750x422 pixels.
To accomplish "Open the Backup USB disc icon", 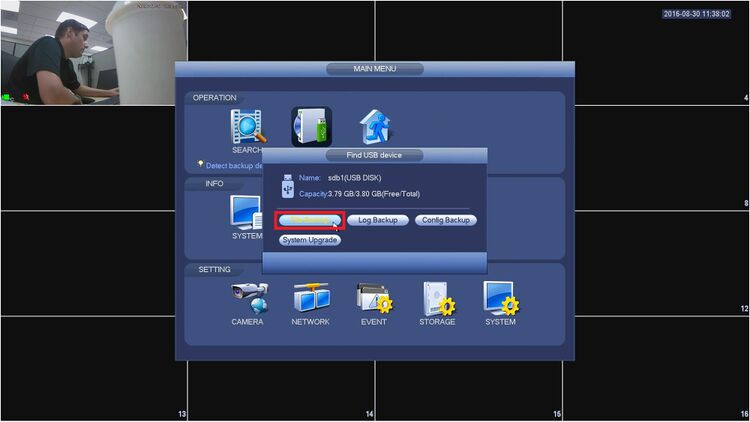I will click(311, 127).
